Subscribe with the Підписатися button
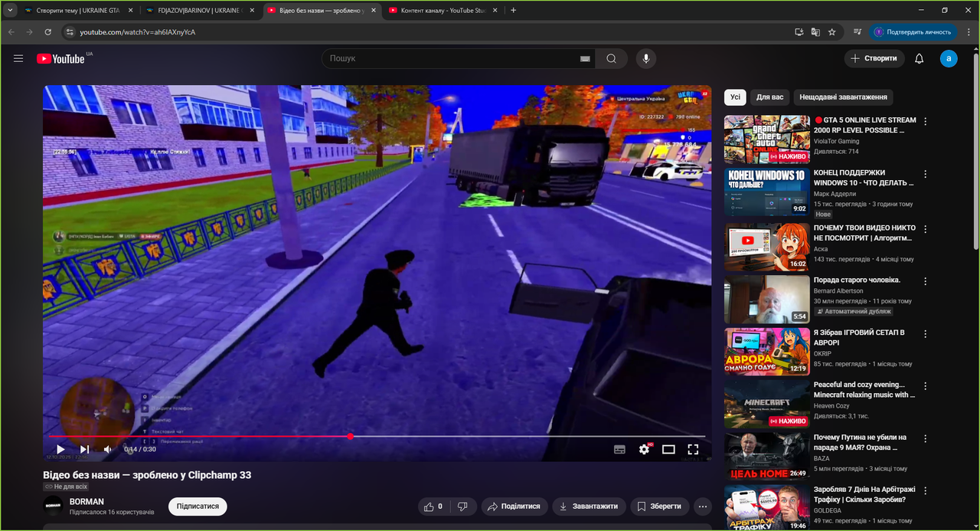 198,506
